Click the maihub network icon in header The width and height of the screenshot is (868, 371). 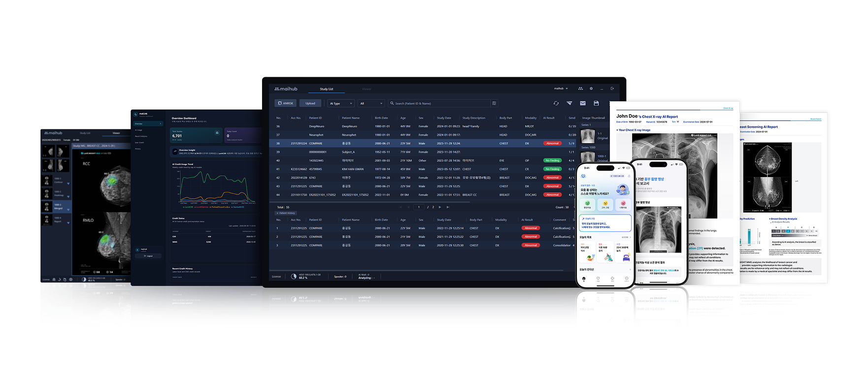(580, 89)
